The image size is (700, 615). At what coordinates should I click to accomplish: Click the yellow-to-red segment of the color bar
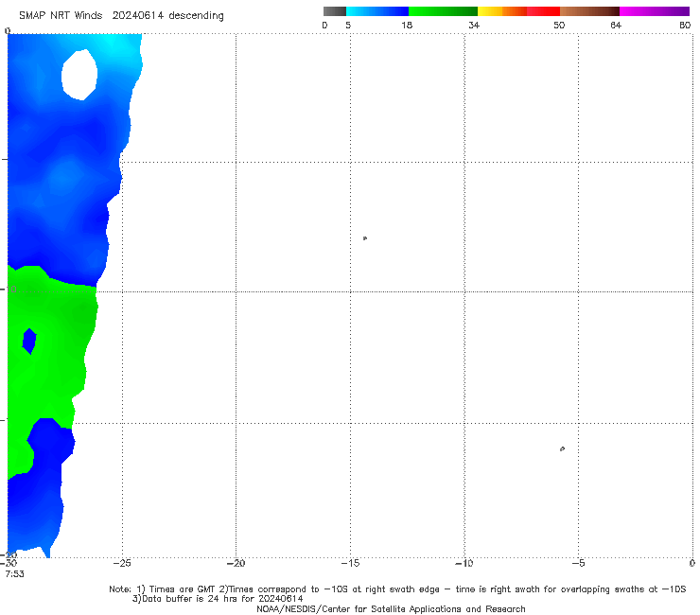pos(518,11)
